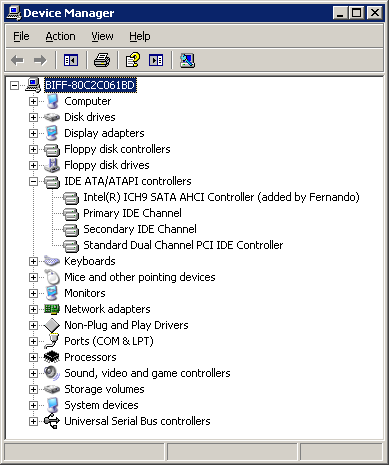Select Primary IDE Channel
Screen dimensions: 389x465
132,213
